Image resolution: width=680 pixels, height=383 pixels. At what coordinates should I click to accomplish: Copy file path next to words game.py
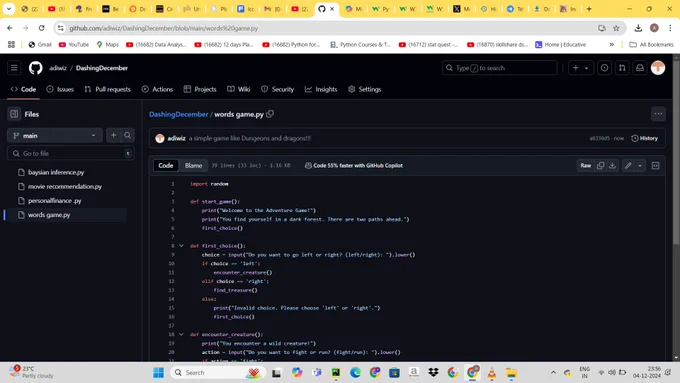pyautogui.click(x=270, y=114)
